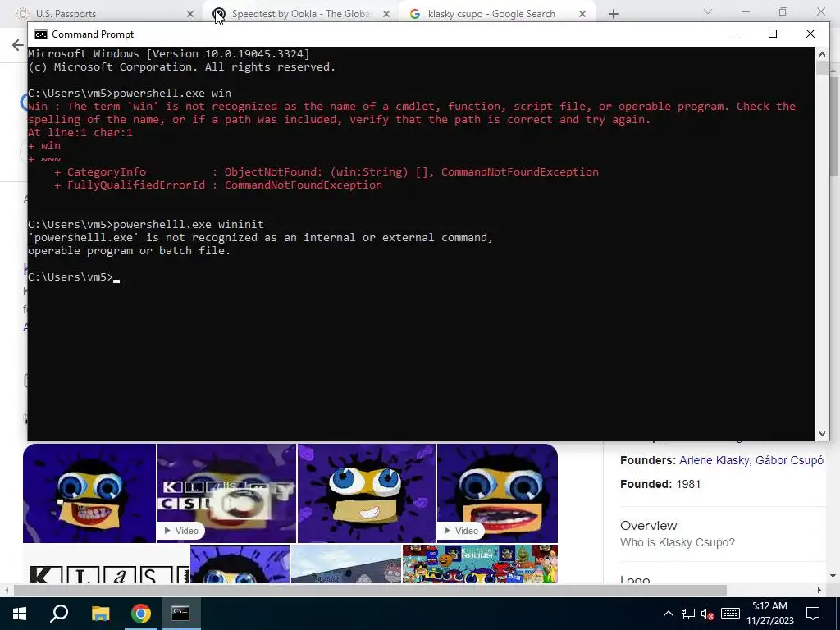
Task: Click Chrome vertical scrollbar down arrow
Action: 833,576
